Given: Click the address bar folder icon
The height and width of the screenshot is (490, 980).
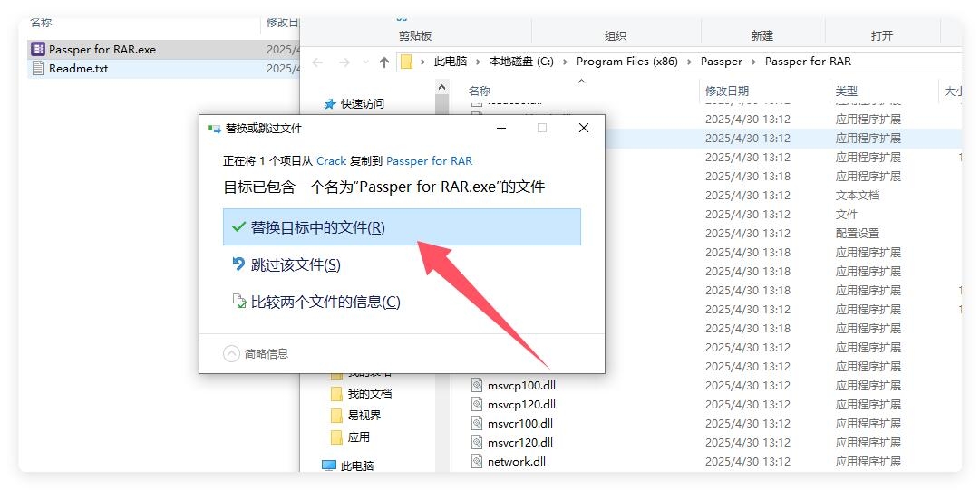Looking at the screenshot, I should (407, 62).
